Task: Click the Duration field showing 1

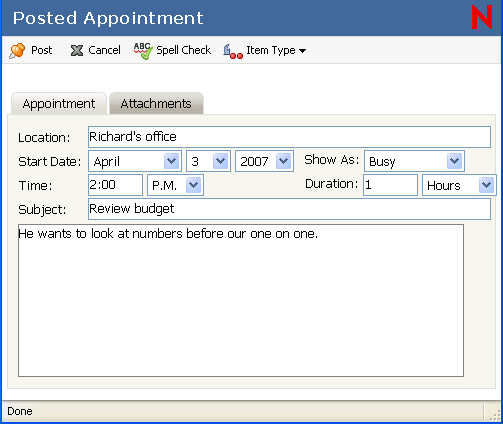Action: pyautogui.click(x=390, y=185)
